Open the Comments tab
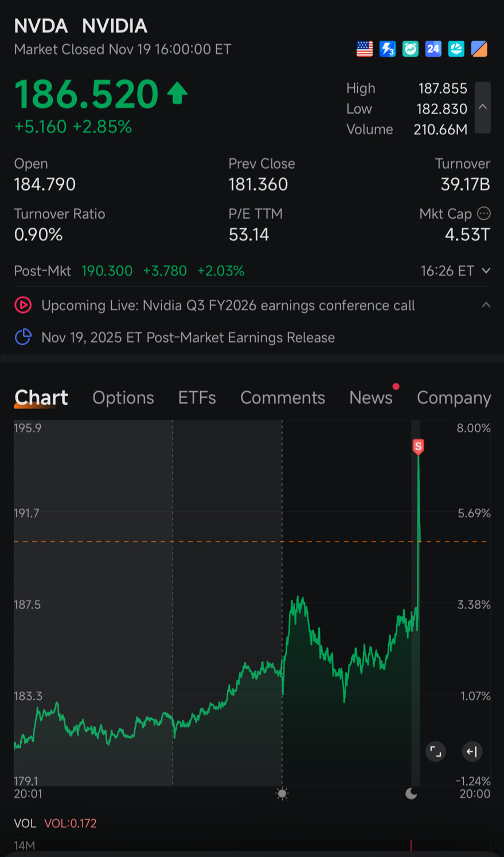Viewport: 504px width, 857px height. tap(283, 398)
